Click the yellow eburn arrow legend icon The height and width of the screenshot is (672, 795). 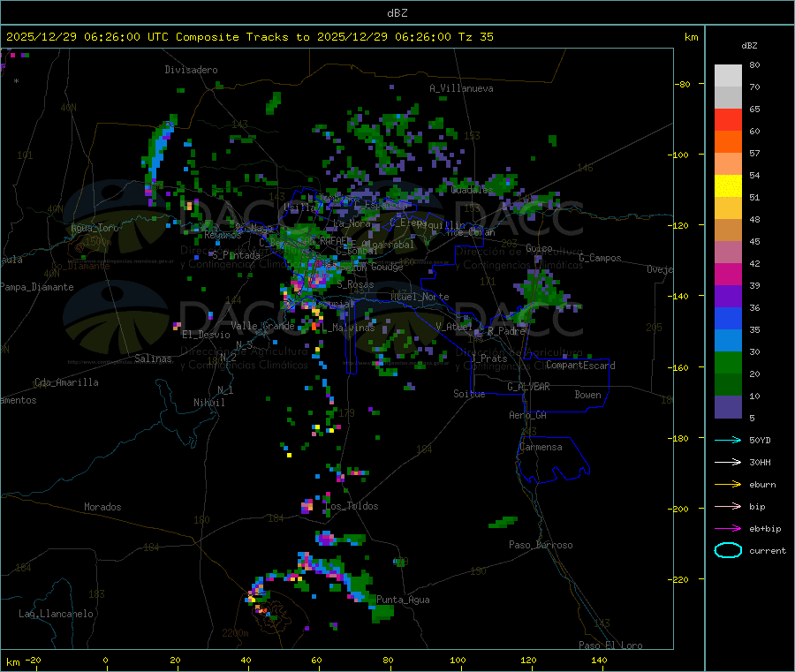728,485
